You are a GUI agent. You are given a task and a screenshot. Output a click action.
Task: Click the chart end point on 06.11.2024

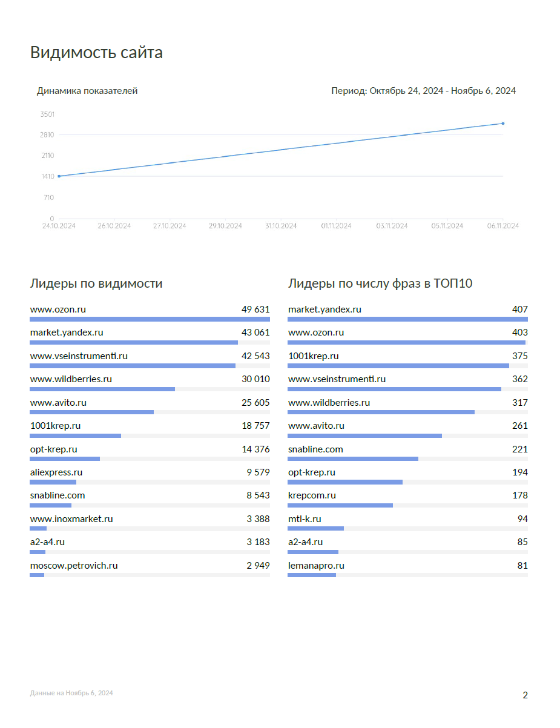(503, 124)
